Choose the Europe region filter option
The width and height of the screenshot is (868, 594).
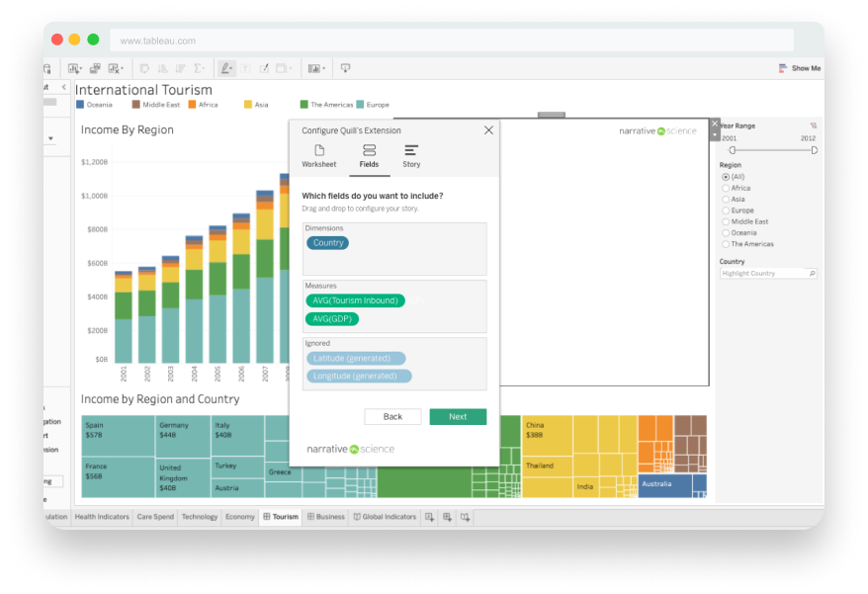pos(726,210)
